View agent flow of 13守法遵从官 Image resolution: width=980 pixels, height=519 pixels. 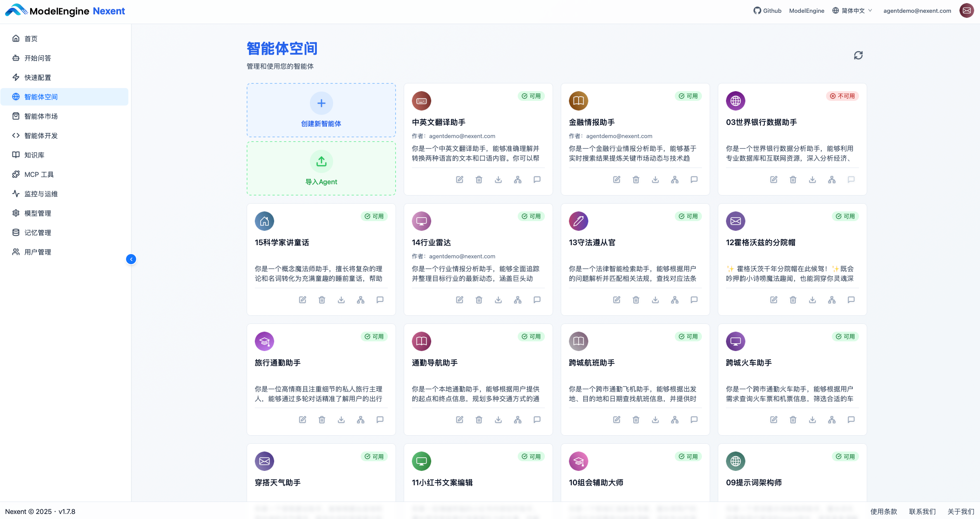[x=674, y=299]
